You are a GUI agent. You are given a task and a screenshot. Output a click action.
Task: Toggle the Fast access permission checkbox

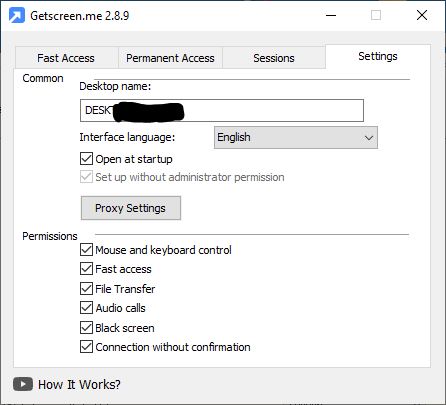coord(86,268)
